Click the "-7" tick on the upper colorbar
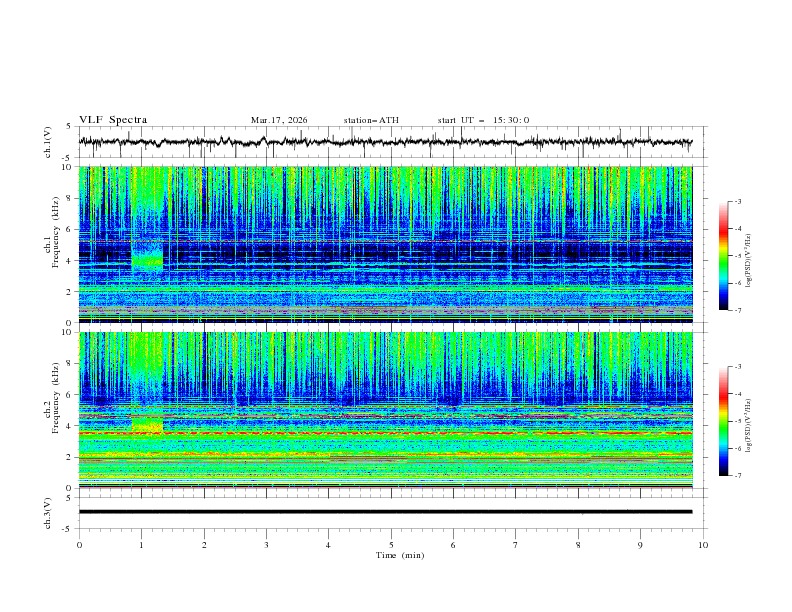 click(x=737, y=310)
